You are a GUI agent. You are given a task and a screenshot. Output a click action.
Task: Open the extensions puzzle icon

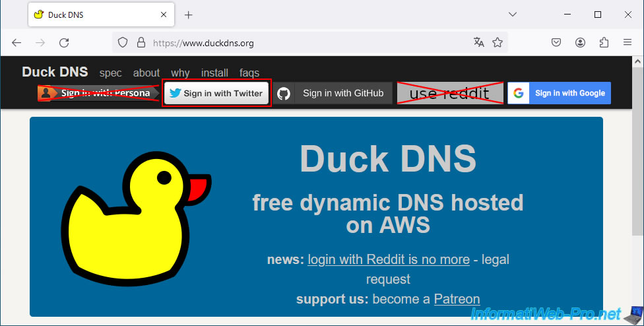[x=604, y=43]
